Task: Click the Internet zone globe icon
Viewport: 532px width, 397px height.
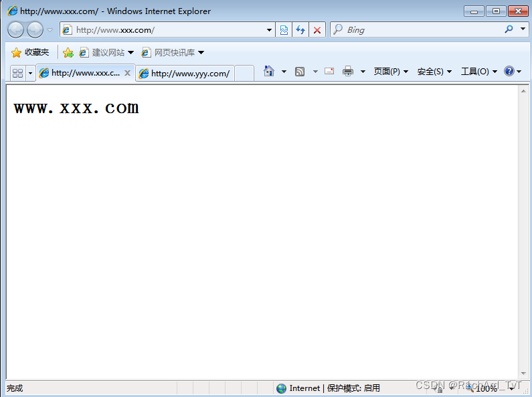Action: click(281, 388)
